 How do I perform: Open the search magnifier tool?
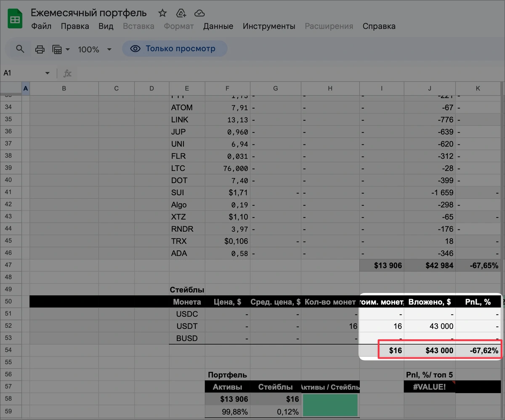pyautogui.click(x=20, y=49)
